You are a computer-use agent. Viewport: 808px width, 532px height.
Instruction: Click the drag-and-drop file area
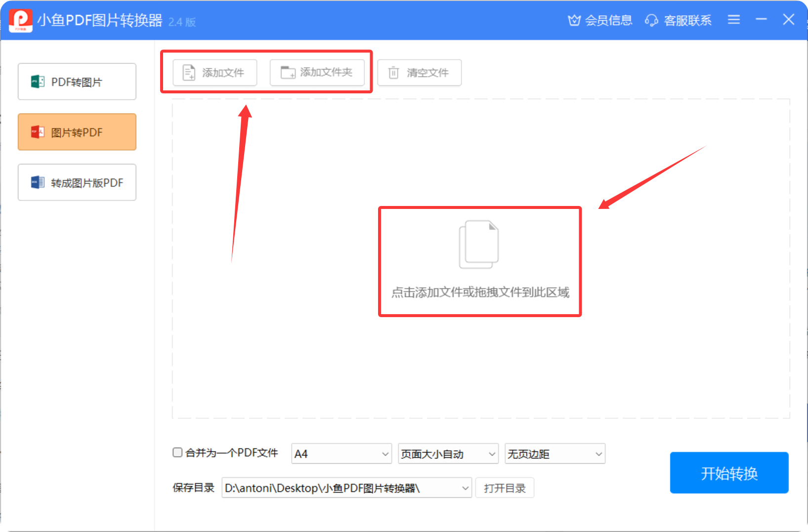click(479, 261)
